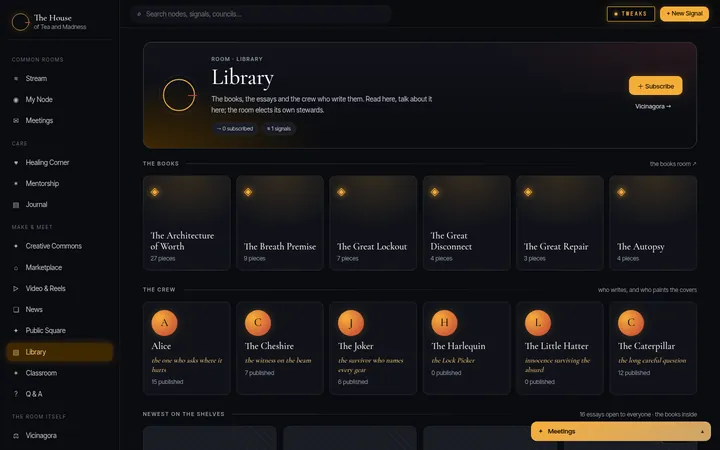Click the Mentorship star icon
This screenshot has height=450, width=720.
coord(16,184)
